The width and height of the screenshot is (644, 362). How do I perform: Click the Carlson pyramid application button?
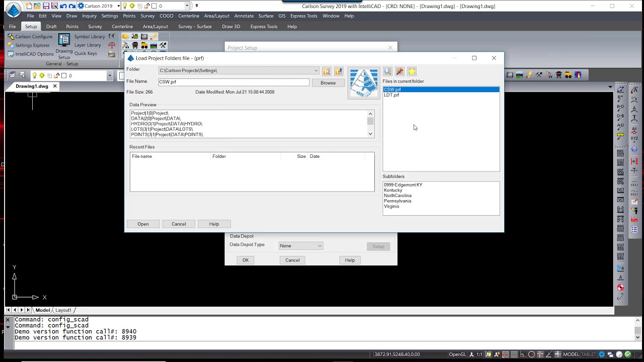click(14, 10)
